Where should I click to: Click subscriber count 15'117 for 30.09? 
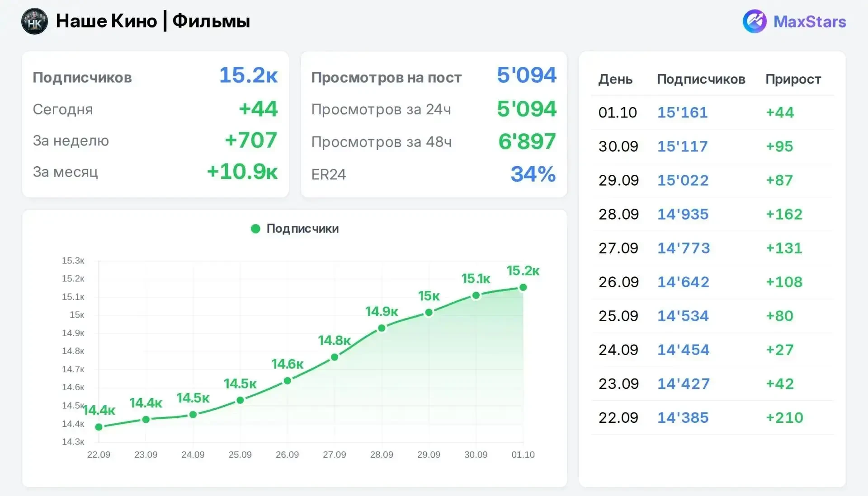(x=682, y=146)
